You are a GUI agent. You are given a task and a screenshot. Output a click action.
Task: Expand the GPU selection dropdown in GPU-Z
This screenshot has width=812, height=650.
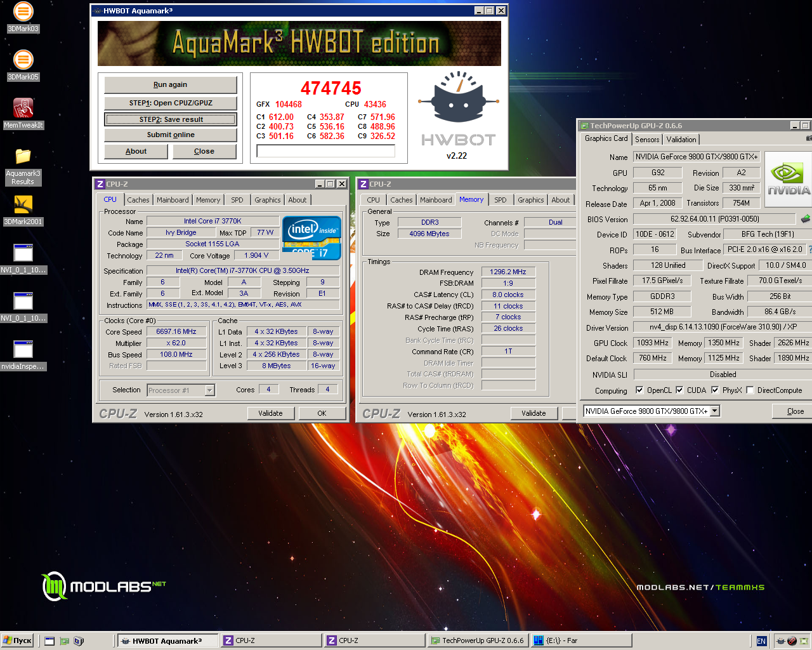[715, 411]
